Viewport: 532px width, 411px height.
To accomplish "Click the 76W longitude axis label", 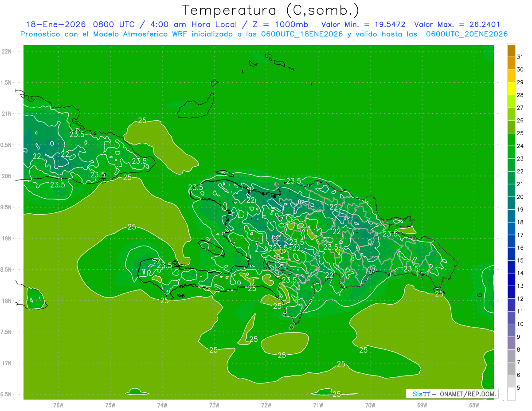I will click(58, 405).
